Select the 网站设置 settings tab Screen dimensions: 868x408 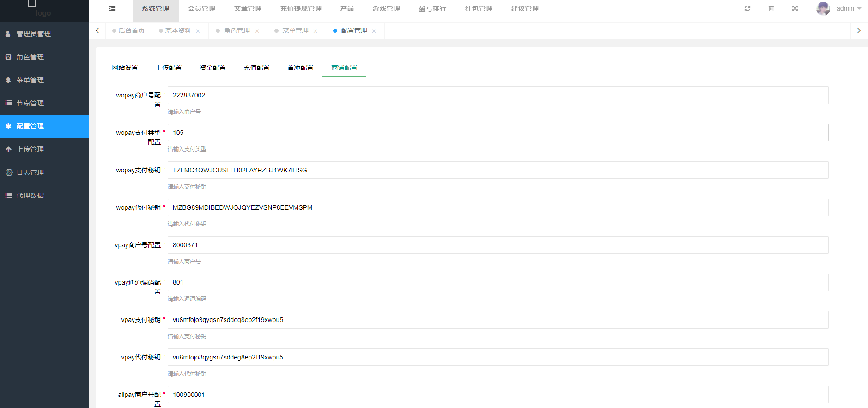pos(125,67)
